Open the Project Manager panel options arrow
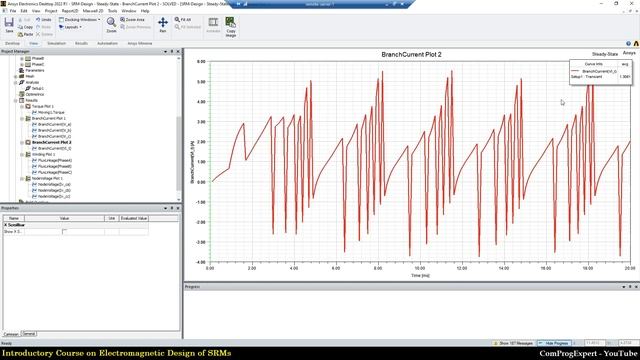Image resolution: width=640 pixels, height=360 pixels. pyautogui.click(x=165, y=51)
